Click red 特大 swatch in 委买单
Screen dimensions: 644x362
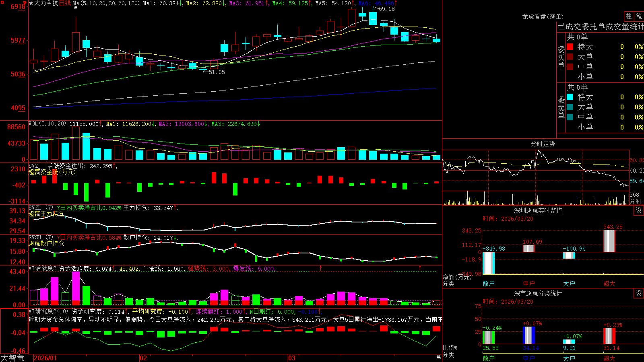pos(570,47)
